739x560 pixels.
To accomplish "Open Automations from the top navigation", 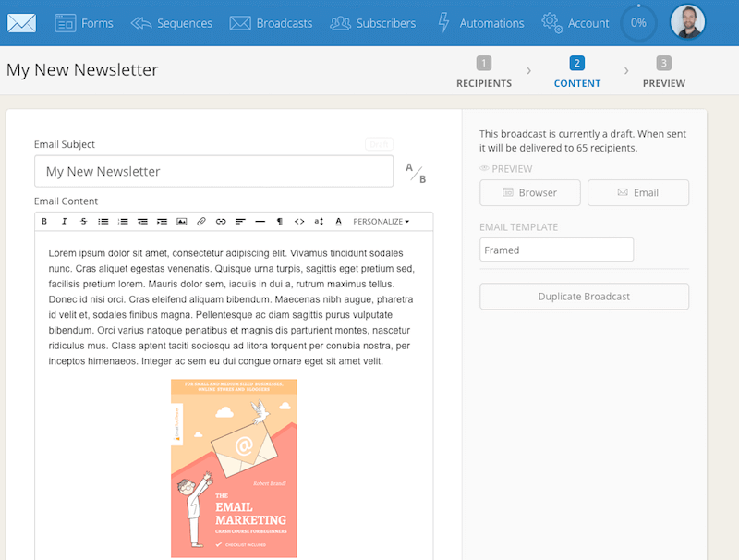I will [480, 23].
